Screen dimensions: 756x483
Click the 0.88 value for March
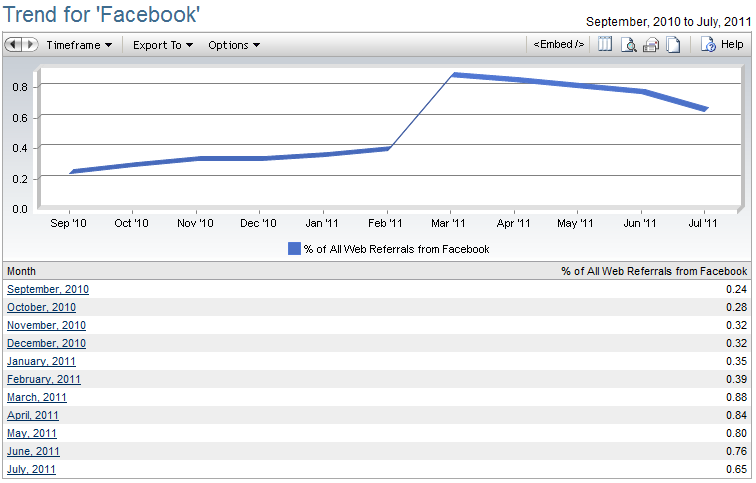coord(736,397)
